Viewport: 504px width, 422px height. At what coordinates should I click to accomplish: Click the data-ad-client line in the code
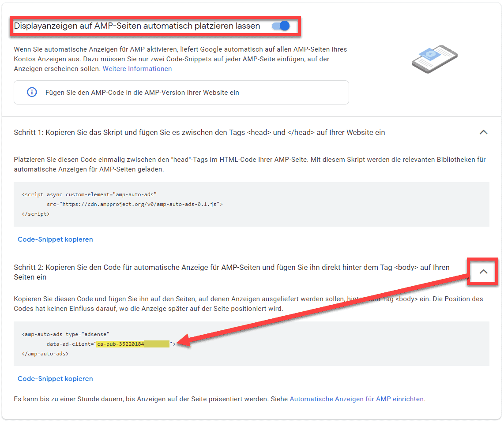tap(110, 344)
